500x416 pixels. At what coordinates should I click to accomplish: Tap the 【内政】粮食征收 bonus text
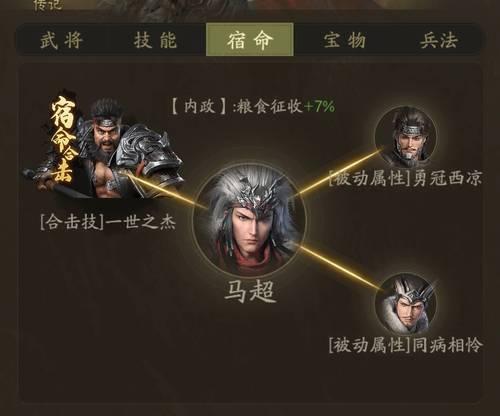coord(237,107)
